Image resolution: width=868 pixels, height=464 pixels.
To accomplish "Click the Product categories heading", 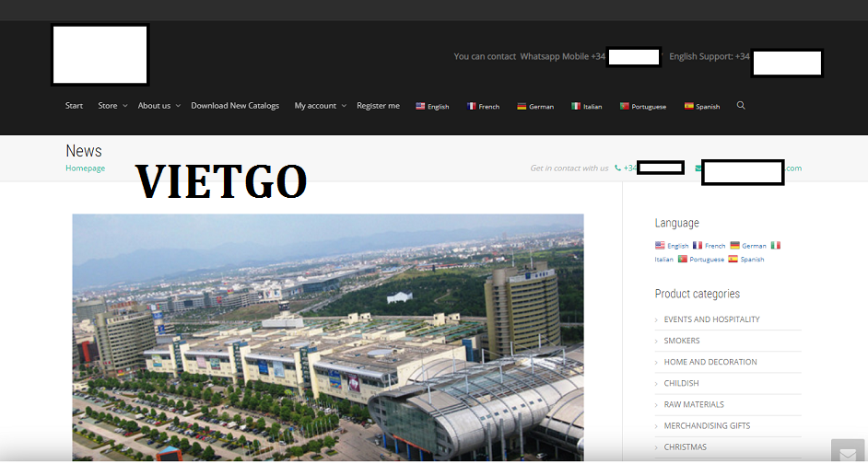I will point(697,294).
